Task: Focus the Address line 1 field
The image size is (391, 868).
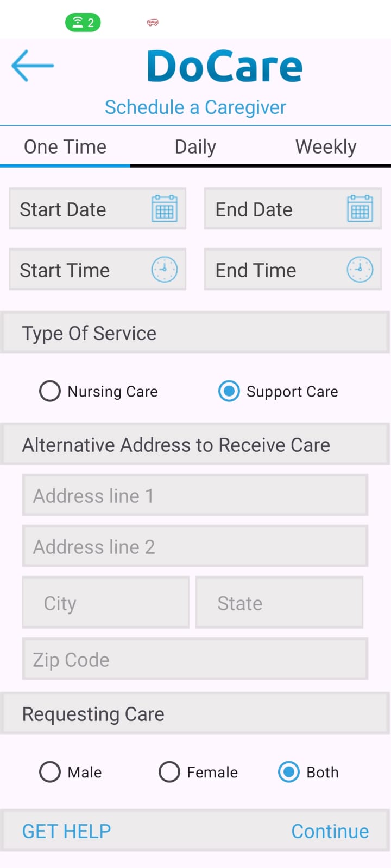Action: click(195, 495)
